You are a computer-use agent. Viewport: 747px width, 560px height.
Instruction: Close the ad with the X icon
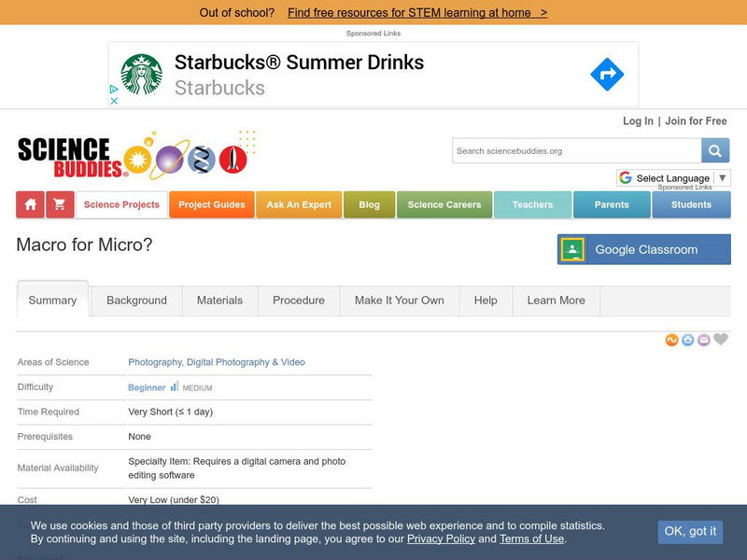(x=114, y=101)
